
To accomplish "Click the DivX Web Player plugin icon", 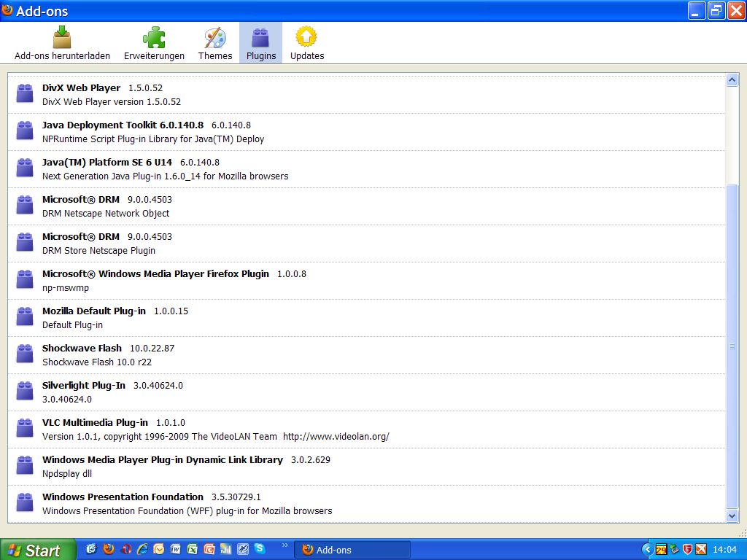I will pos(25,93).
